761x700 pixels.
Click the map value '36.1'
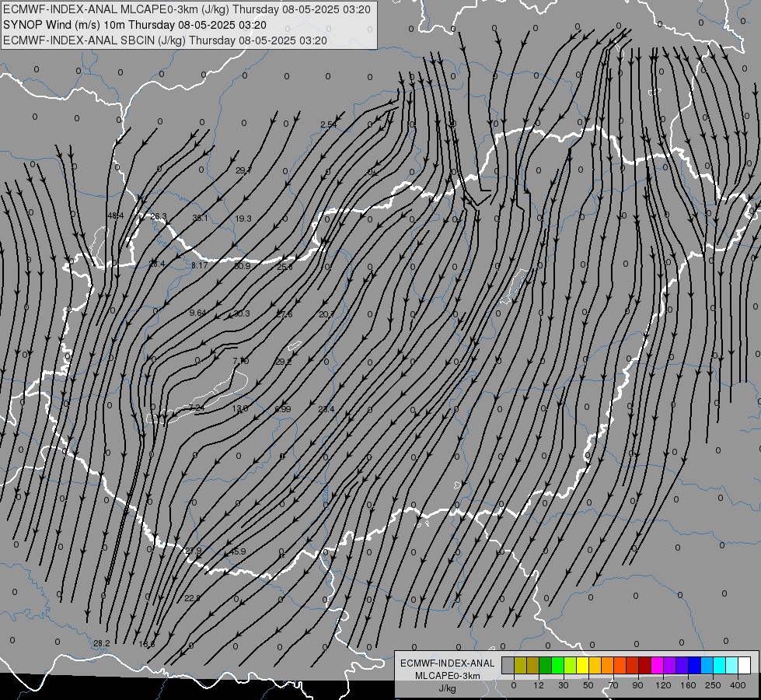[200, 218]
